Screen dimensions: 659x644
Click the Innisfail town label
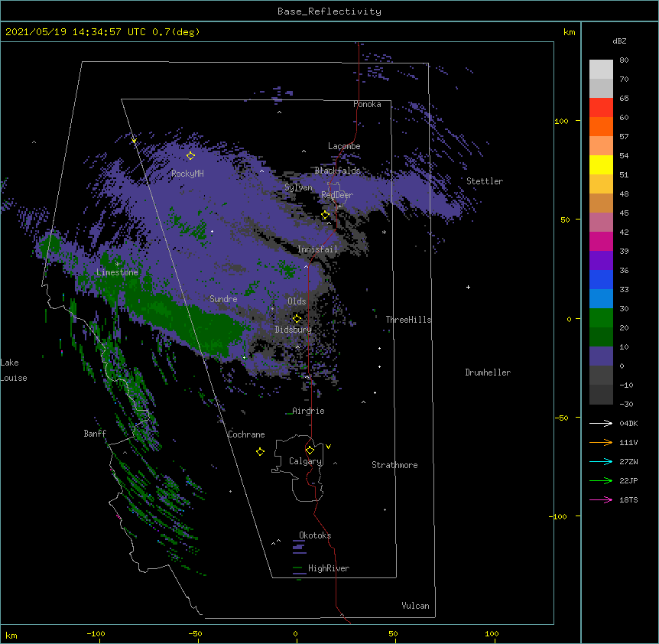point(317,249)
